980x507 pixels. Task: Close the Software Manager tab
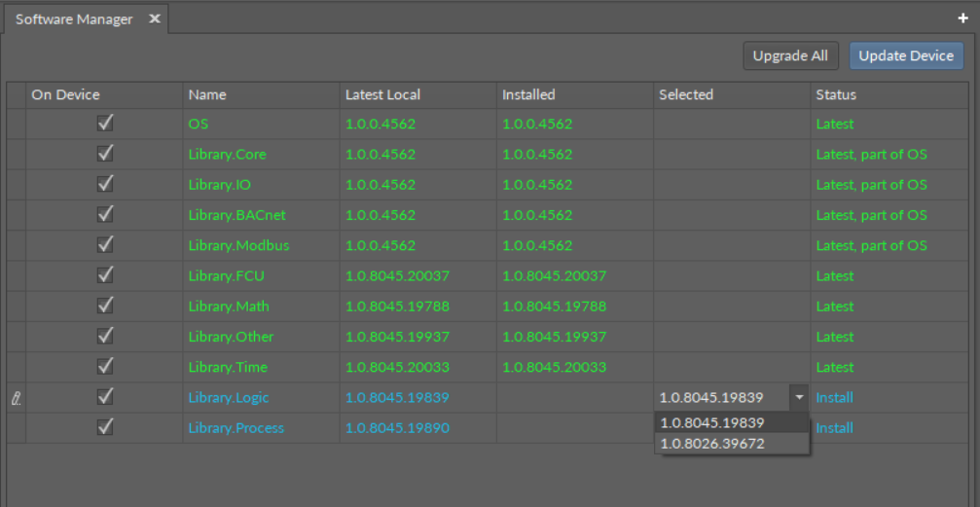[x=154, y=19]
